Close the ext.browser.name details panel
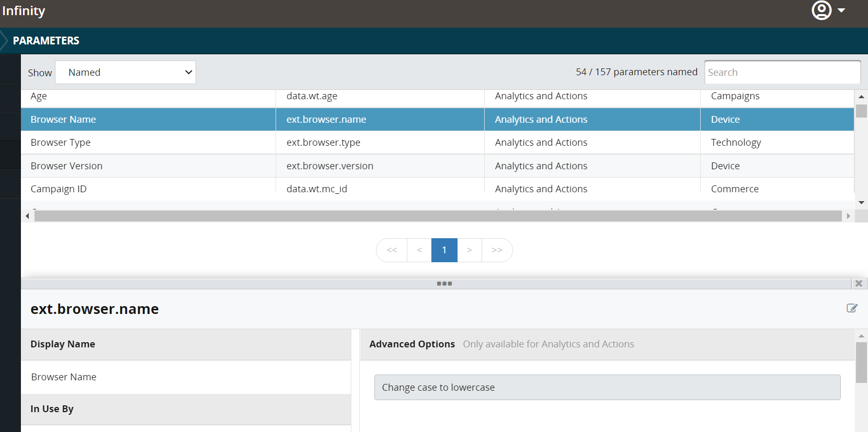Image resolution: width=868 pixels, height=432 pixels. coord(859,284)
